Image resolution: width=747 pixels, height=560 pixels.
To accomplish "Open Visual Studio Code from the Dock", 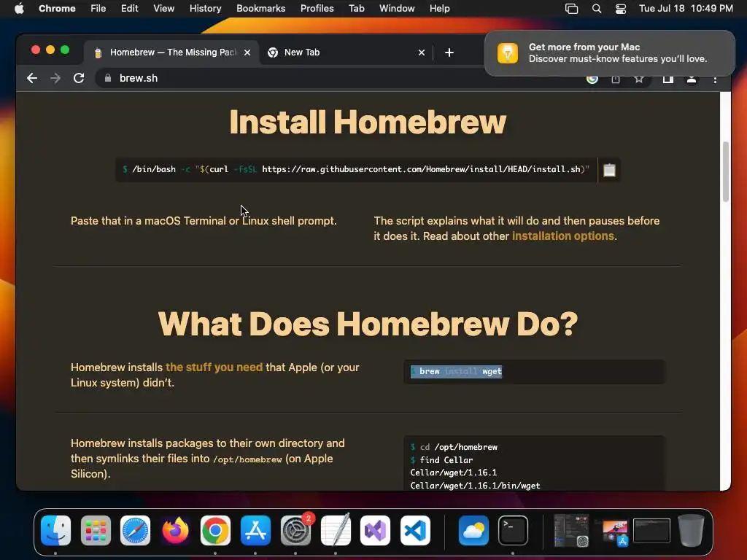I will [415, 530].
